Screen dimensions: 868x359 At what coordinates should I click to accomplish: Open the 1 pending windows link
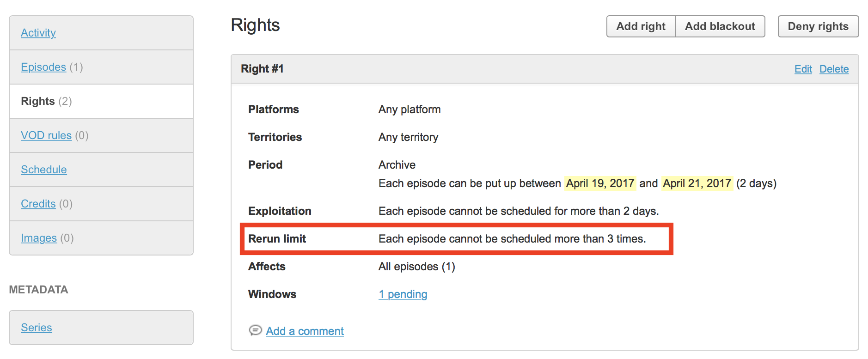[x=403, y=294]
